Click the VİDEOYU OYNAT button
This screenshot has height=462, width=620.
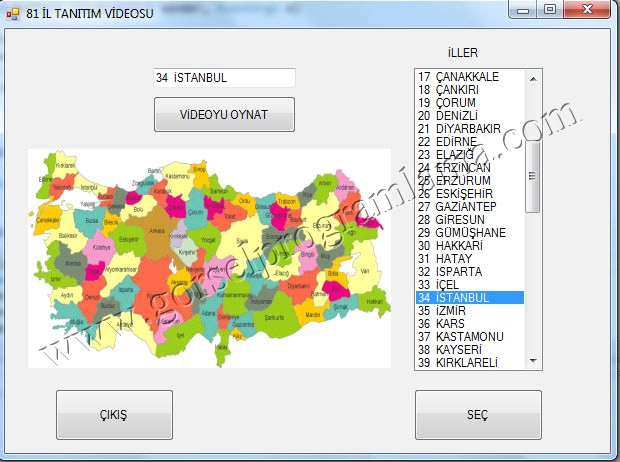click(224, 114)
